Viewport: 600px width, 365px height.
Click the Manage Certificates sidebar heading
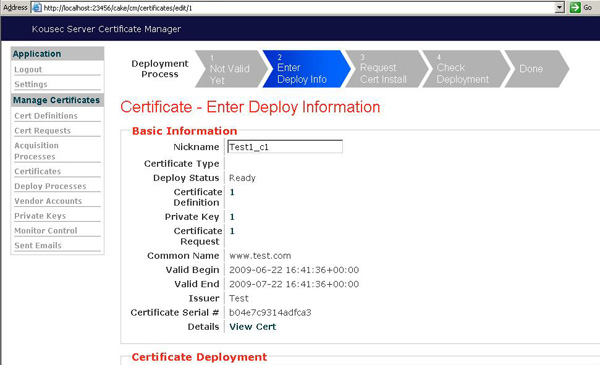(x=56, y=100)
